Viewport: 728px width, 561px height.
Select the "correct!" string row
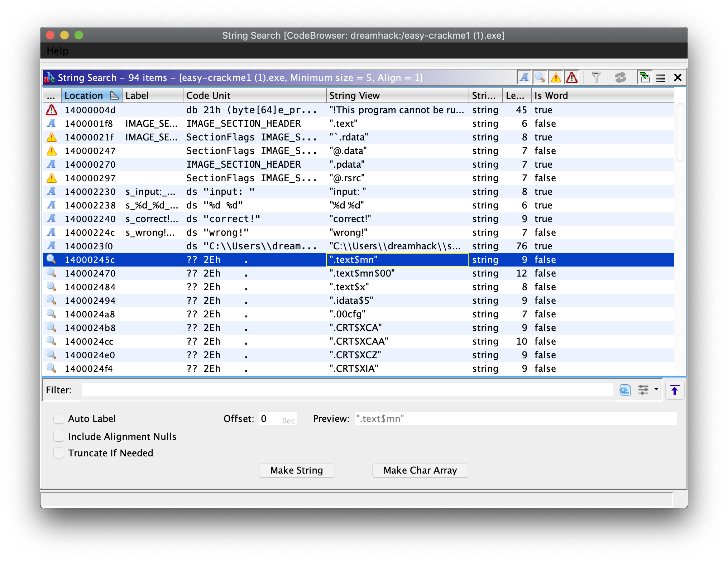click(350, 219)
